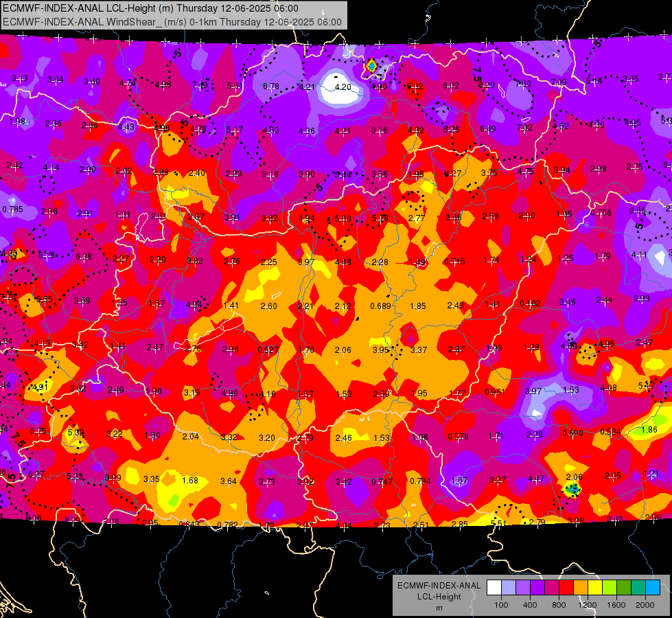Click the wind shear value 0.706
Viewport: 672px width, 618px height.
coord(601,213)
